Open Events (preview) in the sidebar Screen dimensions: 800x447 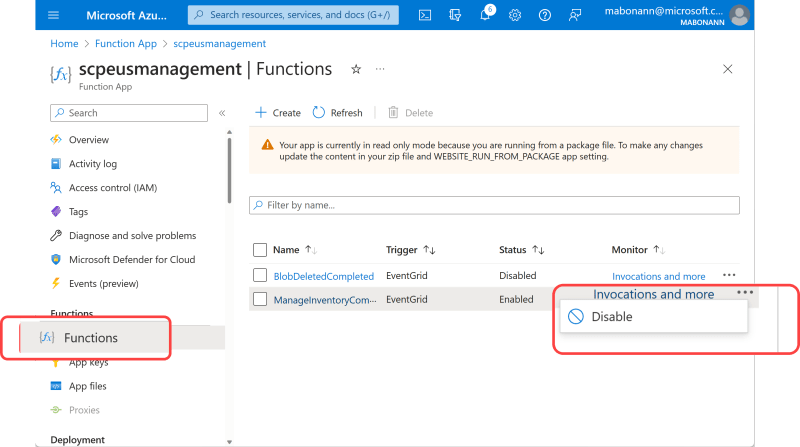(x=104, y=284)
